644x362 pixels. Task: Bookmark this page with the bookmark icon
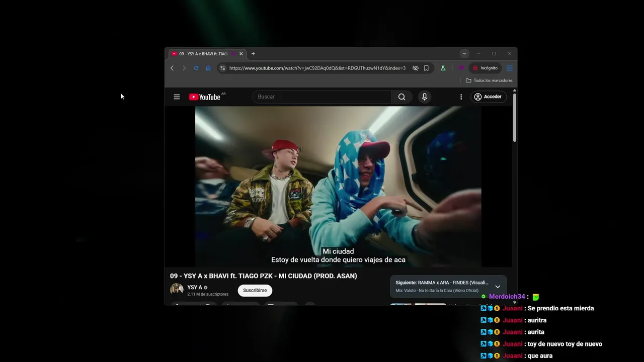426,68
